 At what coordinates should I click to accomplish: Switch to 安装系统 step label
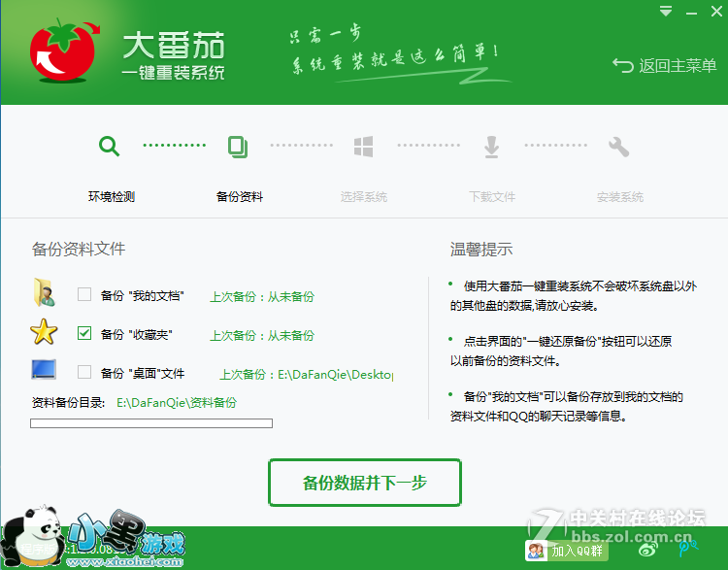[620, 197]
